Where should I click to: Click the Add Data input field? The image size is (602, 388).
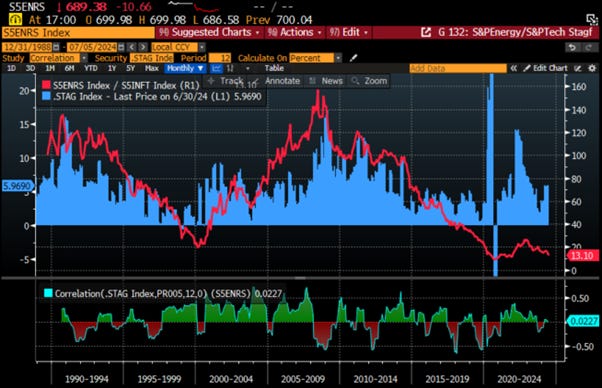458,68
